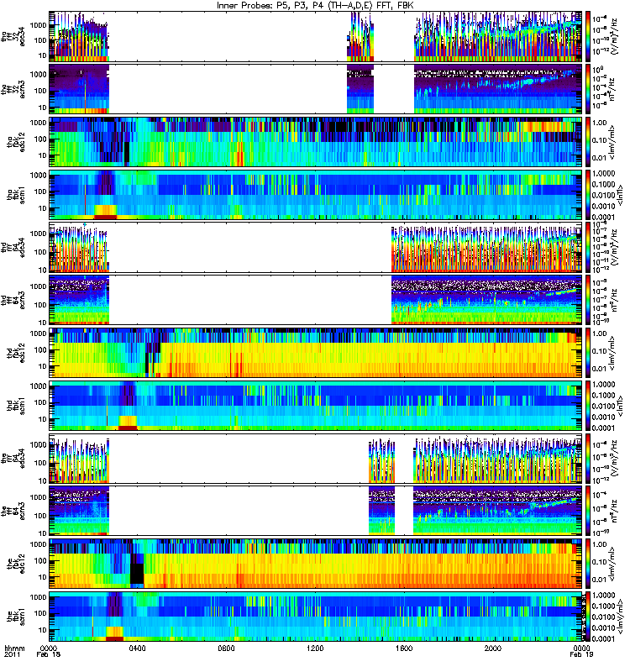Click the color bar beside the fbk edc12 panel

tap(587, 564)
